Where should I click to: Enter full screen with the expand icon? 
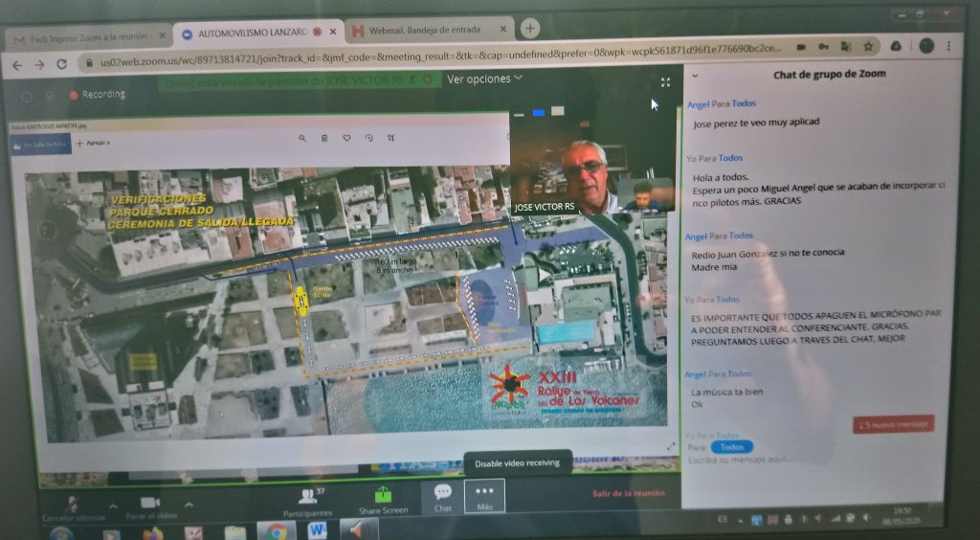click(666, 83)
